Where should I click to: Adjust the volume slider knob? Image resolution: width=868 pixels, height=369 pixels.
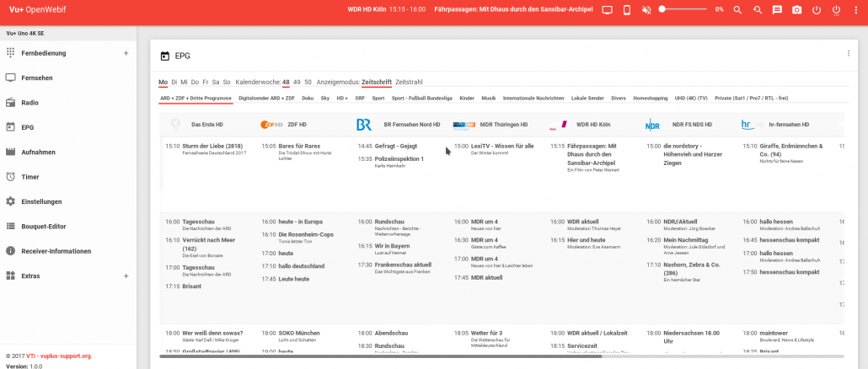[x=662, y=9]
